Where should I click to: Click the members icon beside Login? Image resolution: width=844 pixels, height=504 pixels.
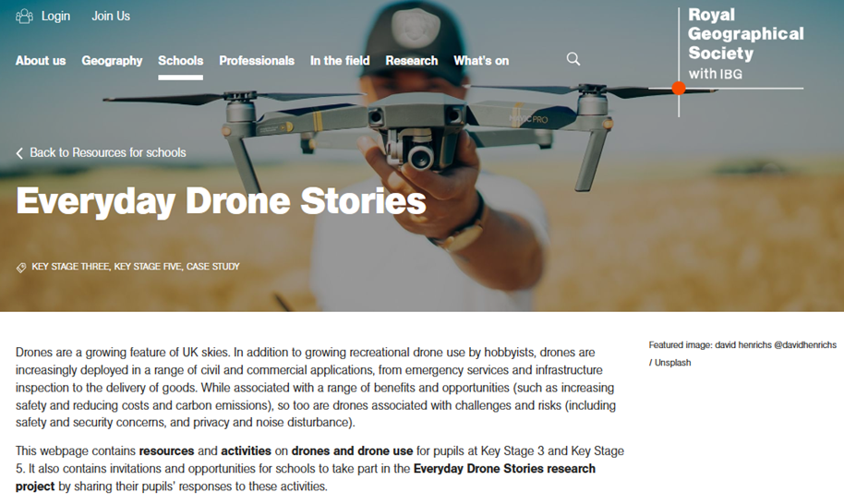(x=24, y=16)
